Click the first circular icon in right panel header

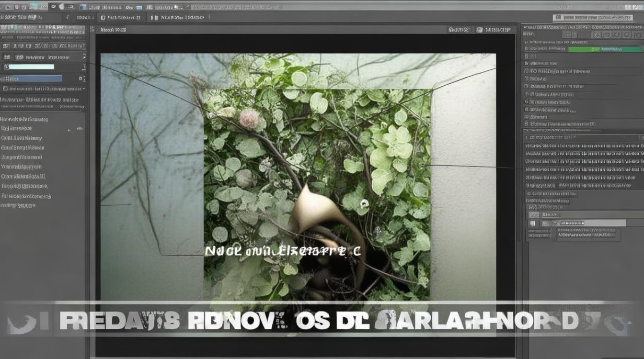[596, 34]
